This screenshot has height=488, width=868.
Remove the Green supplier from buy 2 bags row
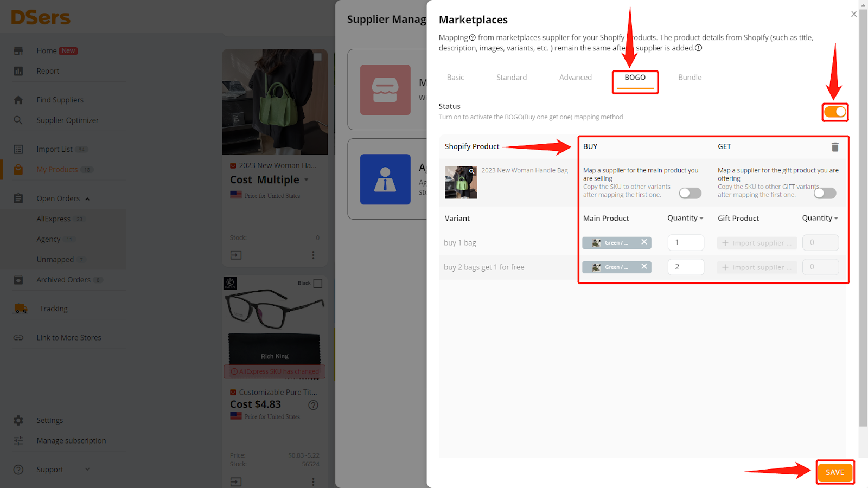coord(644,267)
